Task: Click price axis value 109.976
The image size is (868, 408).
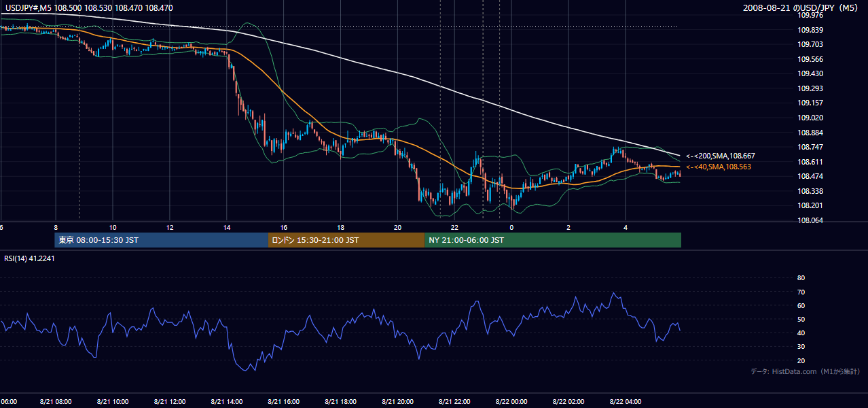Action: [810, 15]
